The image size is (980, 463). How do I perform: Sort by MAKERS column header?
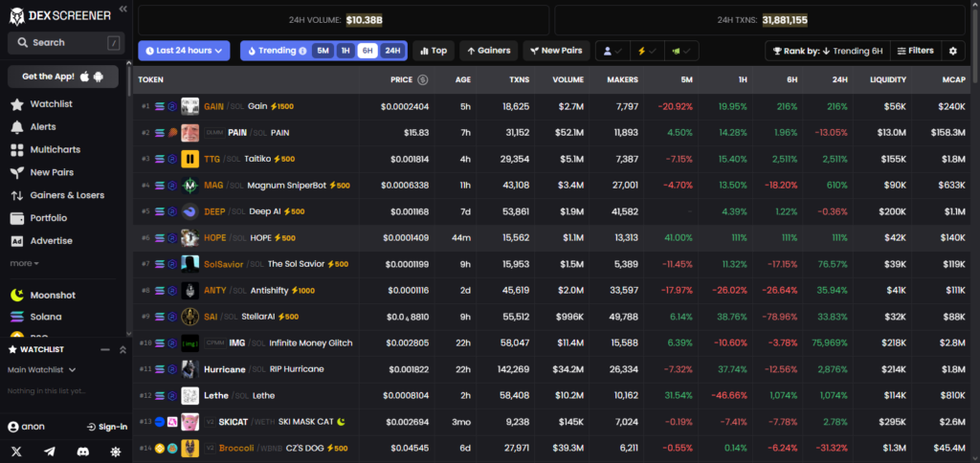click(x=622, y=80)
